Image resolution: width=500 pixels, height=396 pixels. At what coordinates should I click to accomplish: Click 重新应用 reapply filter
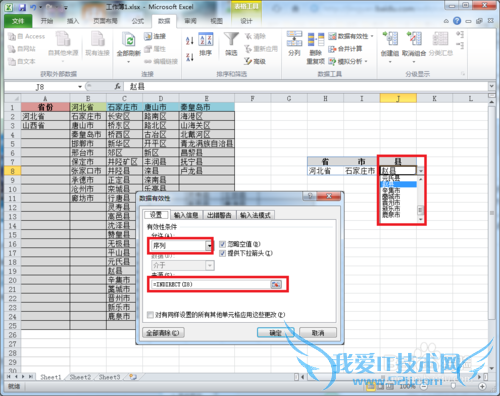pyautogui.click(x=260, y=49)
